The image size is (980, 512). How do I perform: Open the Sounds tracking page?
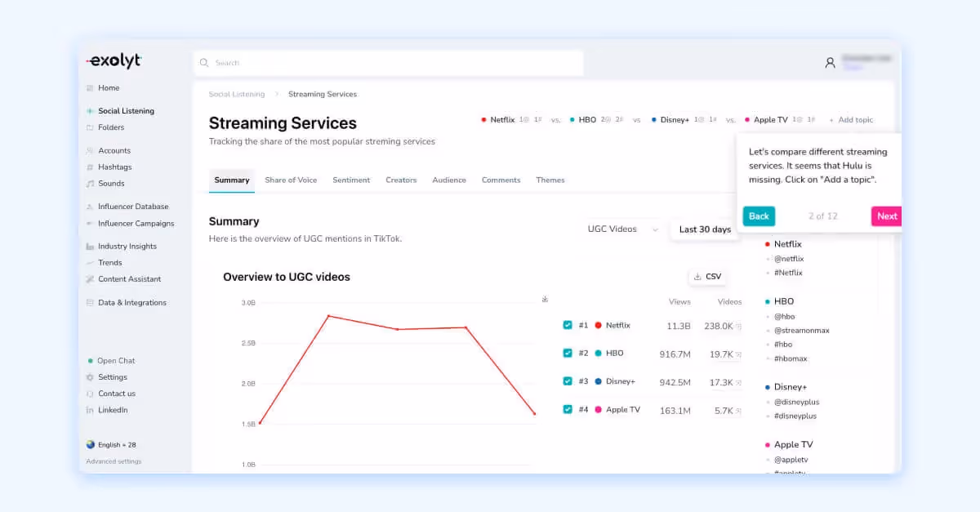tap(112, 183)
